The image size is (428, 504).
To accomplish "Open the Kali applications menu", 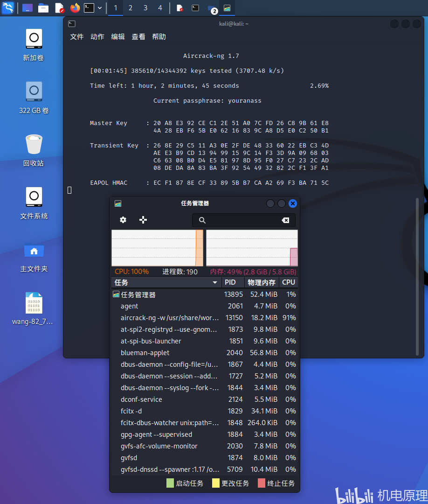I will 8,7.
